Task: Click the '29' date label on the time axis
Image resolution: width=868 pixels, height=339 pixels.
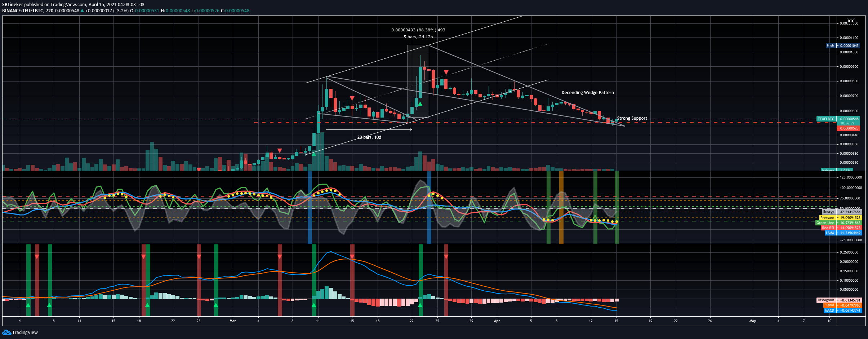Action: point(471,321)
